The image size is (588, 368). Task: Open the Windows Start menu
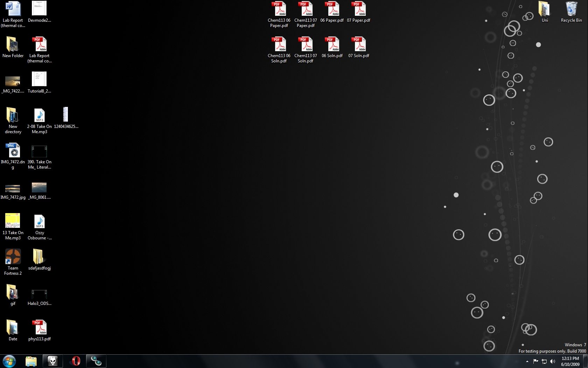click(x=9, y=361)
